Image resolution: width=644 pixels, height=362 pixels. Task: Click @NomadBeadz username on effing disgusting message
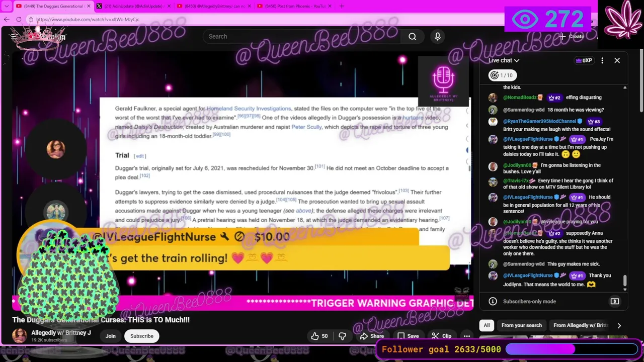pyautogui.click(x=520, y=98)
